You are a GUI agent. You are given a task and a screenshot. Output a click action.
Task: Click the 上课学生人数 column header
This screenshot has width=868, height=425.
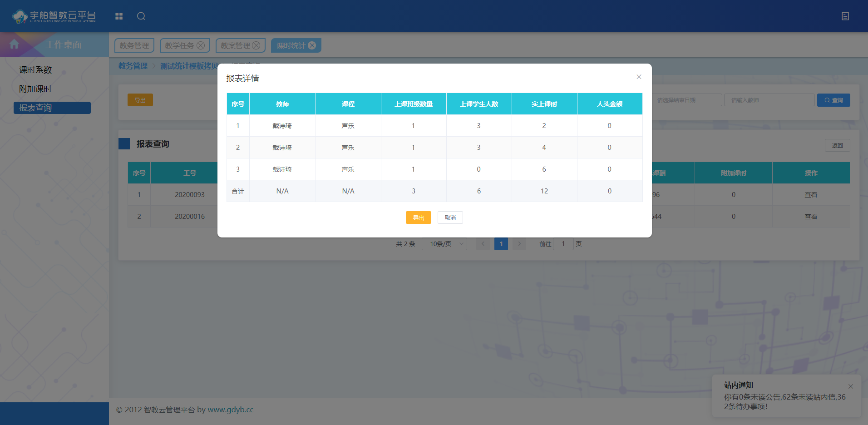coord(479,104)
